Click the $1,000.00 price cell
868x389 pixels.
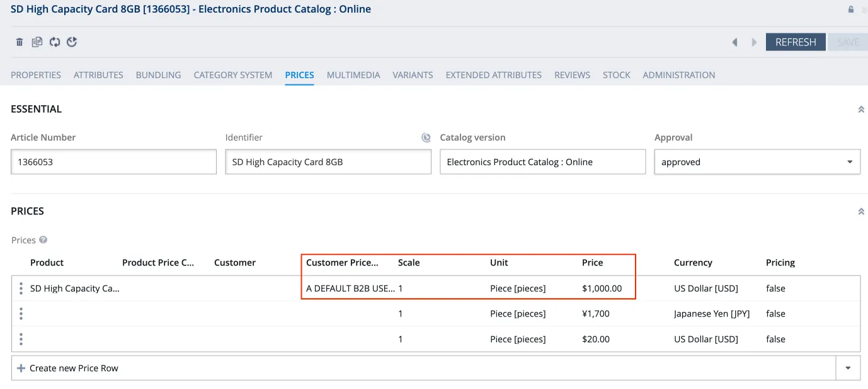coord(602,288)
